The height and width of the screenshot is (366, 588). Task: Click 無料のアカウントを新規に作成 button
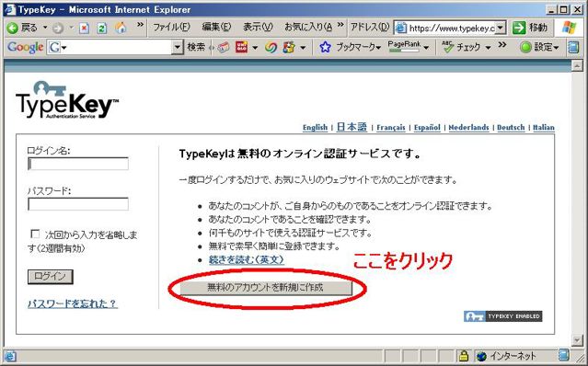tap(266, 288)
